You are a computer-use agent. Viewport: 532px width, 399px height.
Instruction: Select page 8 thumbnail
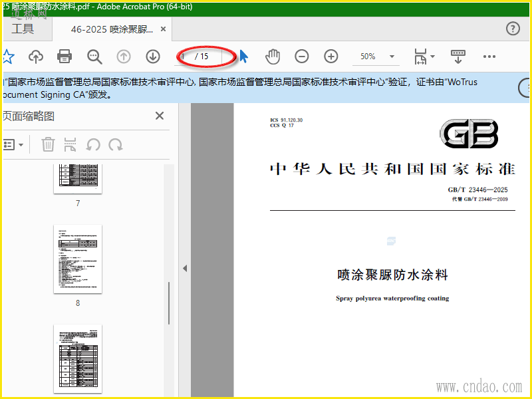pyautogui.click(x=78, y=259)
